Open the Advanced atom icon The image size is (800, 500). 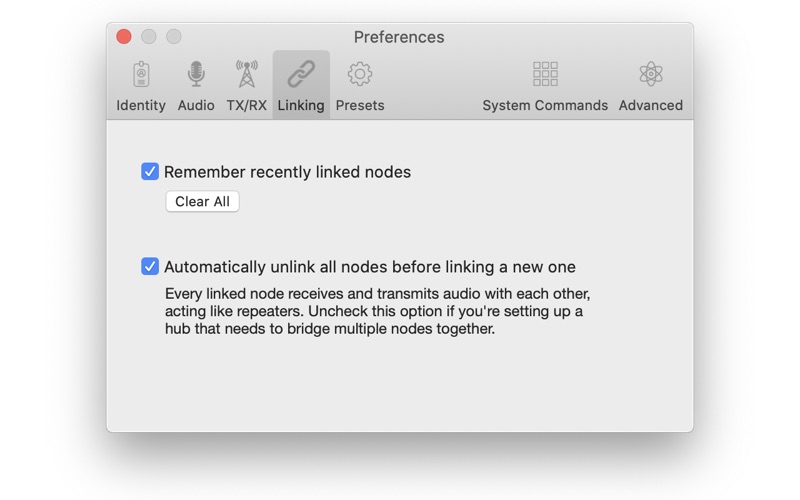tap(651, 74)
